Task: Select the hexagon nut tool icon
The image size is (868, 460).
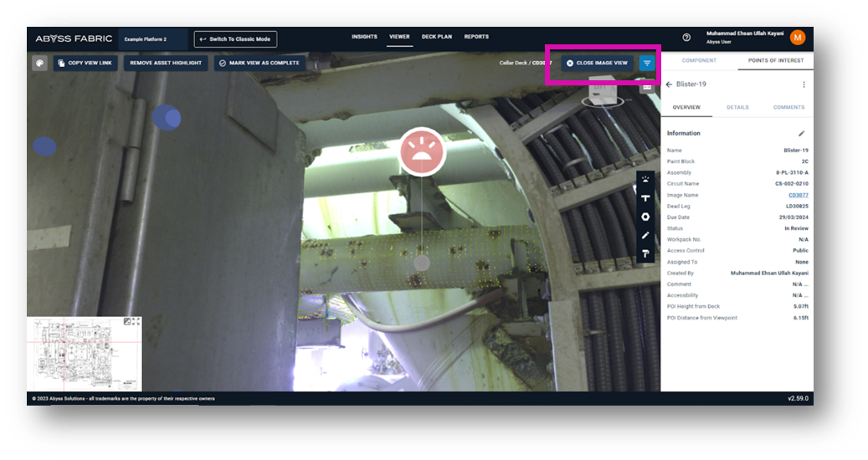Action: [645, 217]
